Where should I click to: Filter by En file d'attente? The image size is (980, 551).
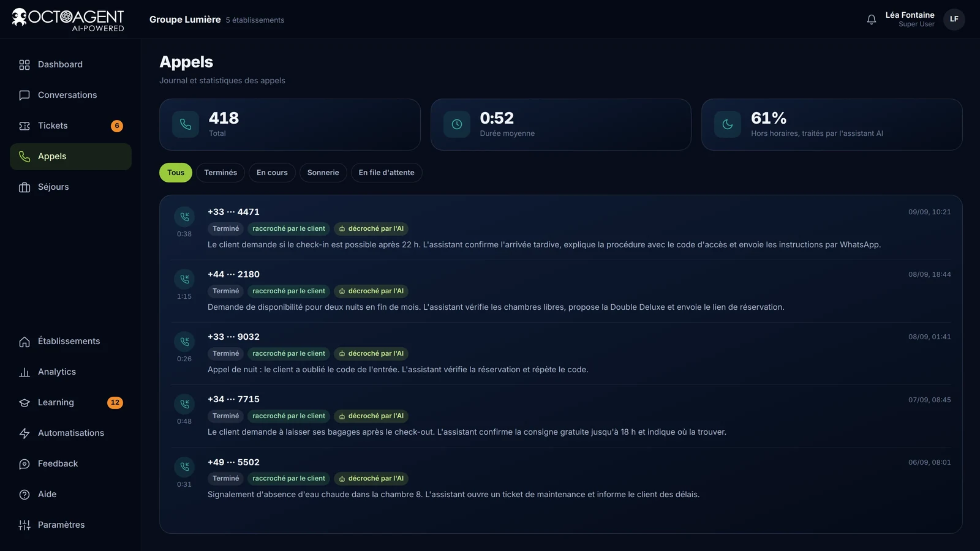click(x=386, y=173)
